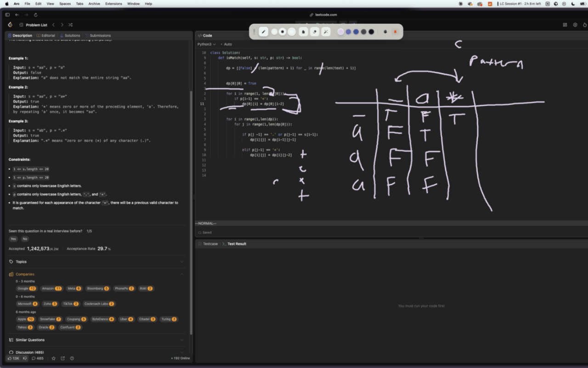Expand the Discussion (485) section

[x=96, y=352]
